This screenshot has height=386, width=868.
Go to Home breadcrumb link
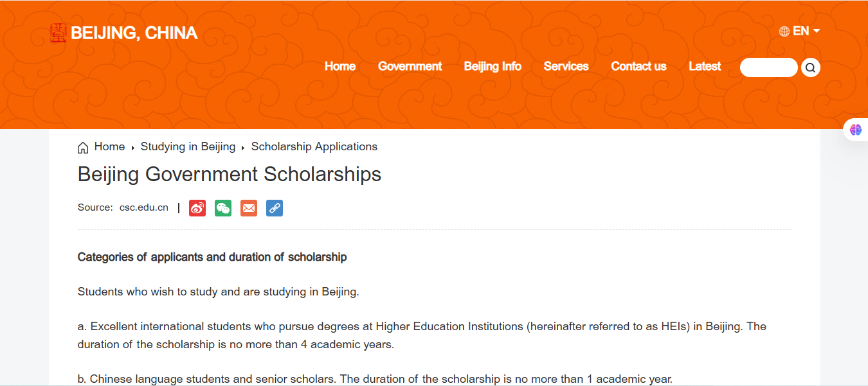tap(109, 147)
